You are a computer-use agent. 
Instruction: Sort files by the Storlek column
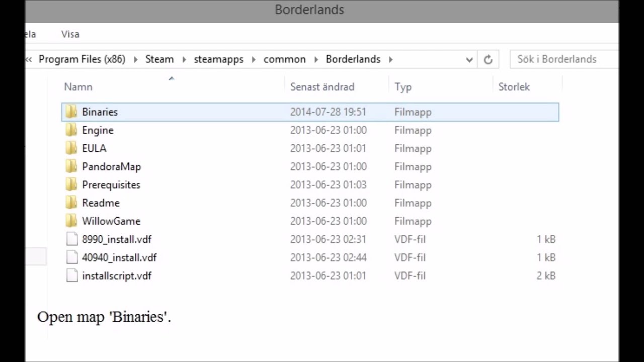pos(514,87)
